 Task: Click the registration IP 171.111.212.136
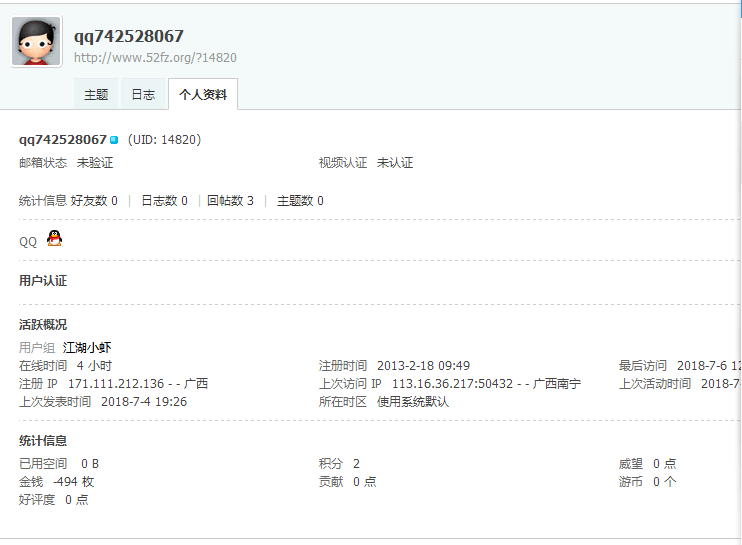[115, 384]
